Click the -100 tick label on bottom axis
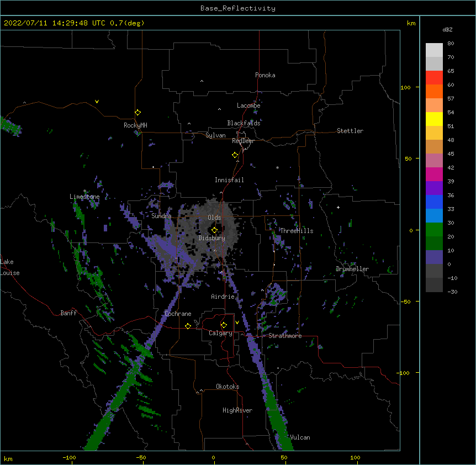Screen dimensions: 476x465 pyautogui.click(x=69, y=457)
